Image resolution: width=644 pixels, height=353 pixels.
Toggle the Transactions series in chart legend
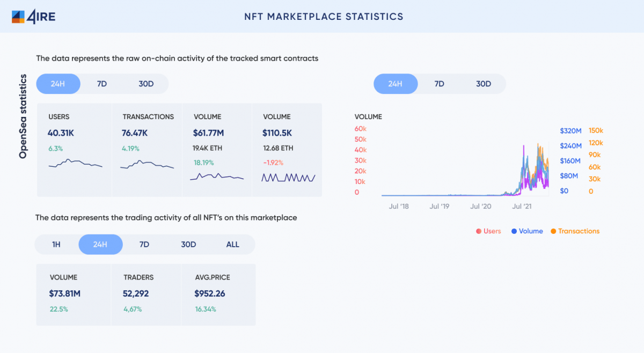(575, 231)
